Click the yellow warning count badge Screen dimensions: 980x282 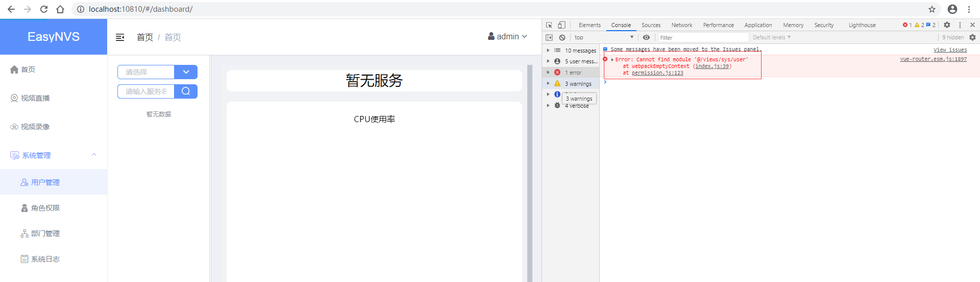(x=919, y=25)
